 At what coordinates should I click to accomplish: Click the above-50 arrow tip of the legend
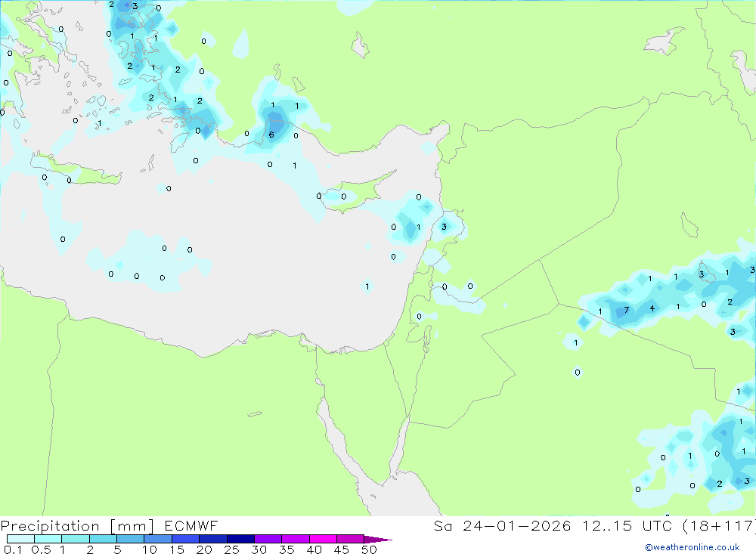coord(378,539)
